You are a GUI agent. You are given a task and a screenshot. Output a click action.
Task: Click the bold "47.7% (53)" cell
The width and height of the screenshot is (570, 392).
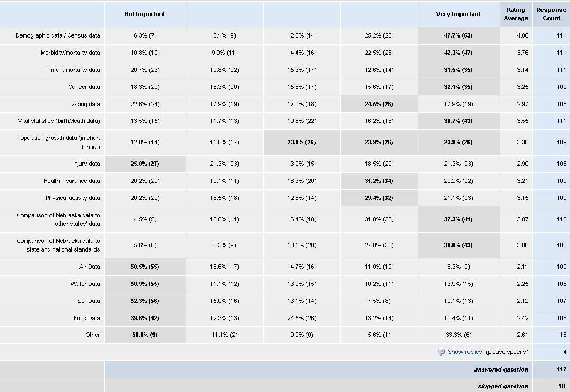(458, 35)
